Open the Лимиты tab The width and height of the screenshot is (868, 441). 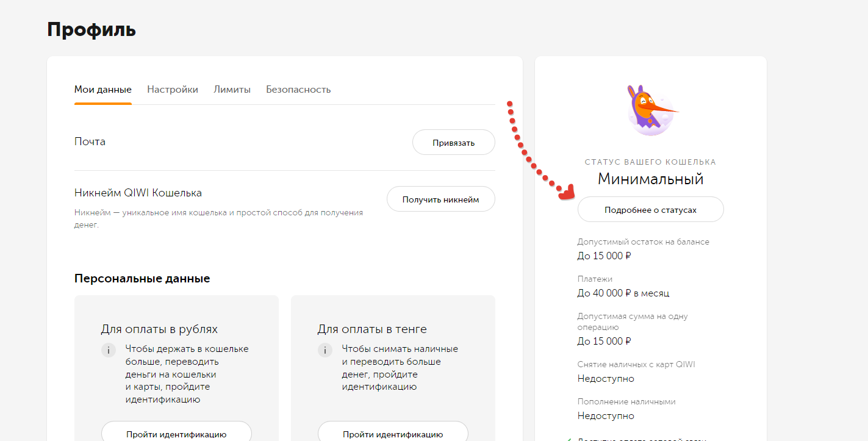(x=232, y=90)
